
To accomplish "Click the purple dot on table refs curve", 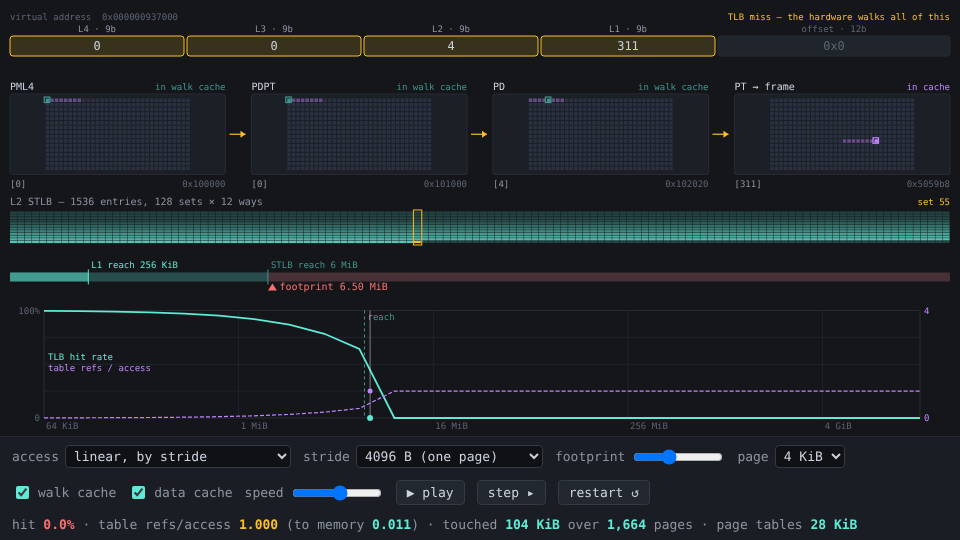I will 370,391.
